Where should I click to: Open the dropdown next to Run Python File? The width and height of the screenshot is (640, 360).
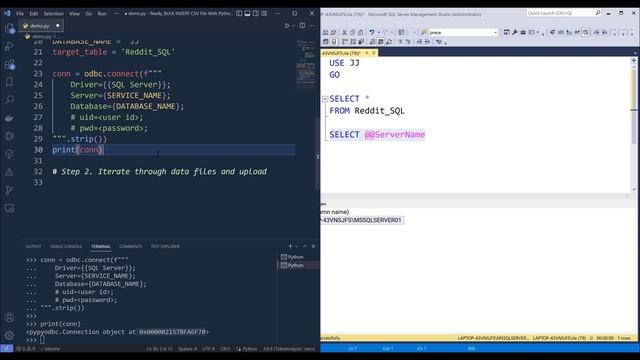coord(293,25)
